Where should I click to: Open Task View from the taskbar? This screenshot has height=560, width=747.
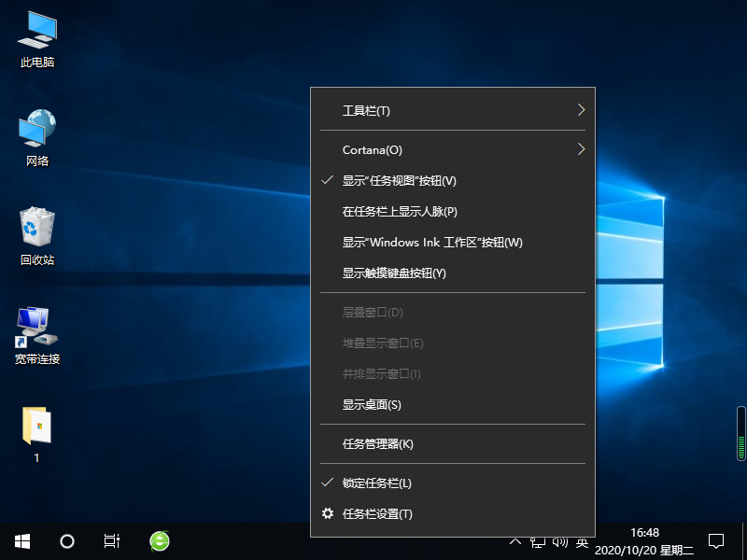click(111, 540)
